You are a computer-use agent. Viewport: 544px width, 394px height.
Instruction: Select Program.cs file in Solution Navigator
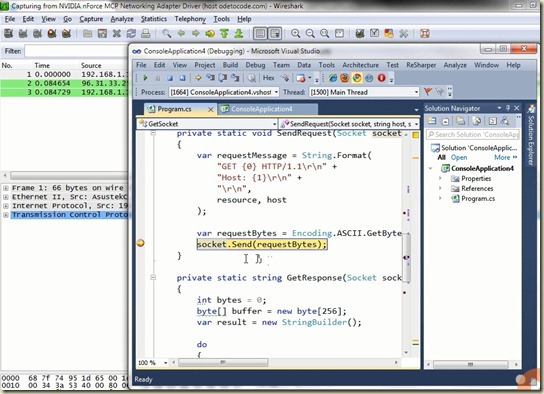[x=478, y=199]
